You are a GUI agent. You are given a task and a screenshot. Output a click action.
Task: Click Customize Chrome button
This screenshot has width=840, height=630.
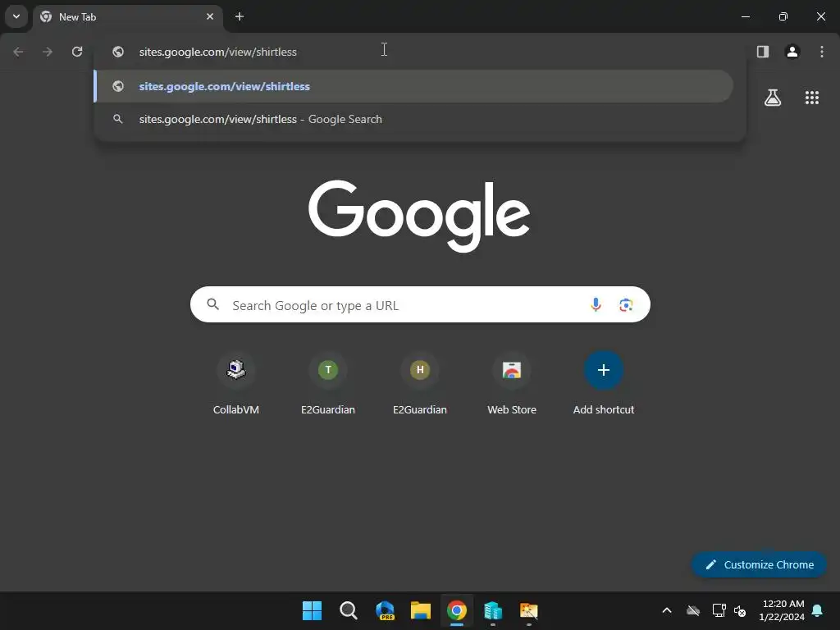[x=759, y=564]
